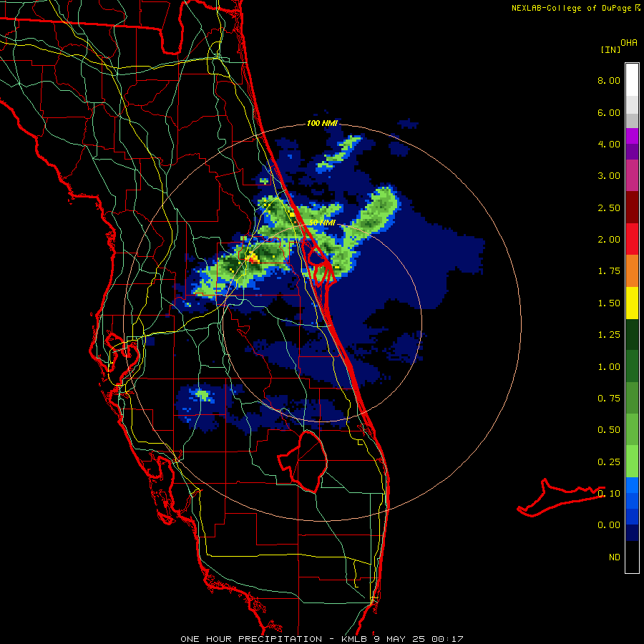Click the 50 NMI range ring label
This screenshot has height=644, width=644.
pyautogui.click(x=322, y=223)
